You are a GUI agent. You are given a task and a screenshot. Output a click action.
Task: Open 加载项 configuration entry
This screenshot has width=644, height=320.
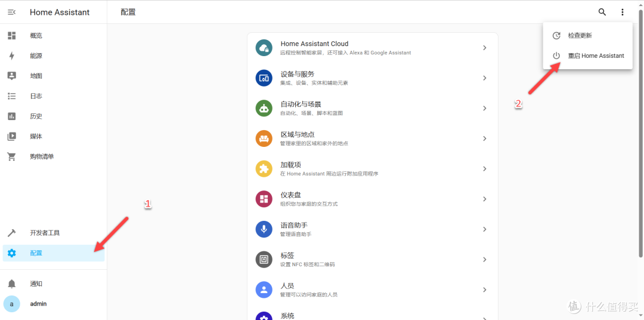coord(373,168)
